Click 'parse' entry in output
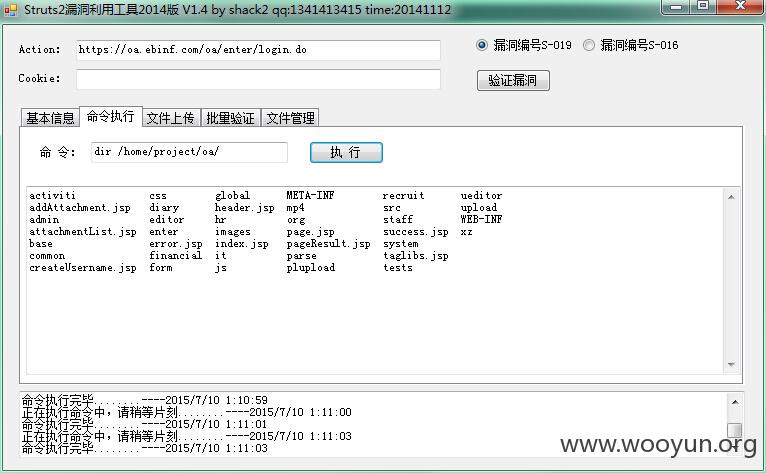This screenshot has height=473, width=766. (x=301, y=256)
